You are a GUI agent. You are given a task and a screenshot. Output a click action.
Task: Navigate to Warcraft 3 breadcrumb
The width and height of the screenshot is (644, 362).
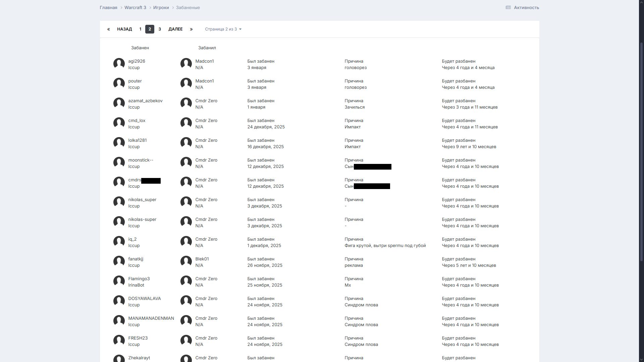135,7
